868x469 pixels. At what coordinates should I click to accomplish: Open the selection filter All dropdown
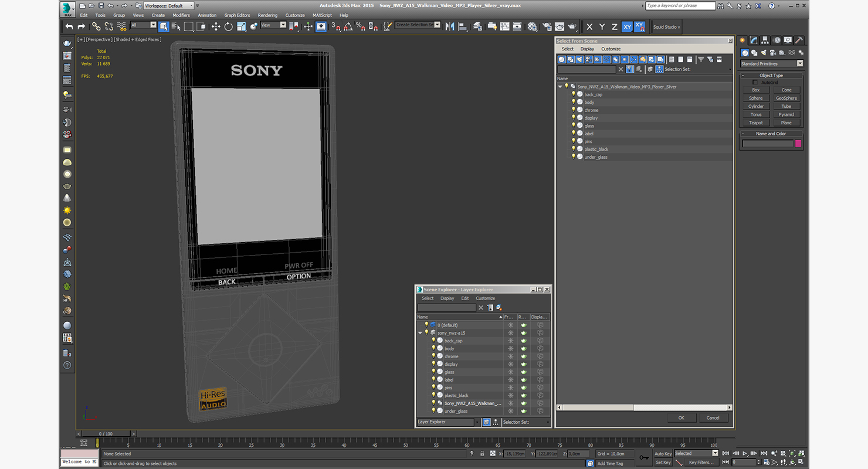coord(143,25)
